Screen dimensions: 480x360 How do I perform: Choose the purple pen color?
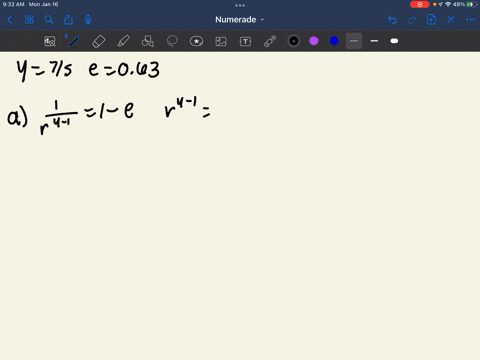click(314, 41)
